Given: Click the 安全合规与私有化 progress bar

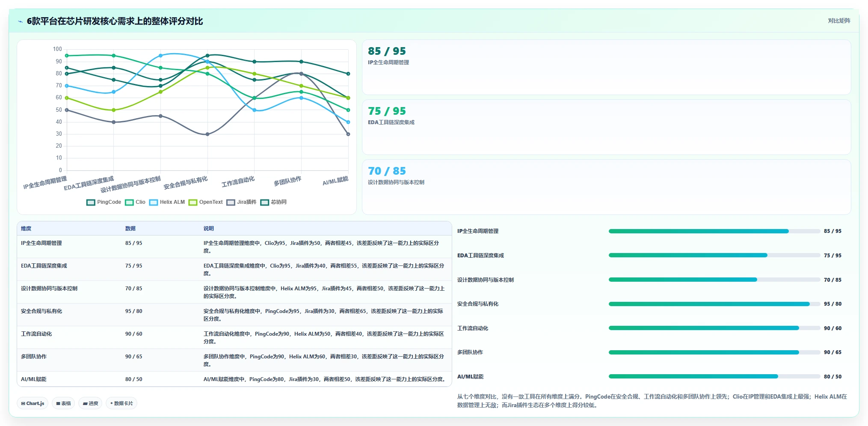Looking at the screenshot, I should (714, 304).
